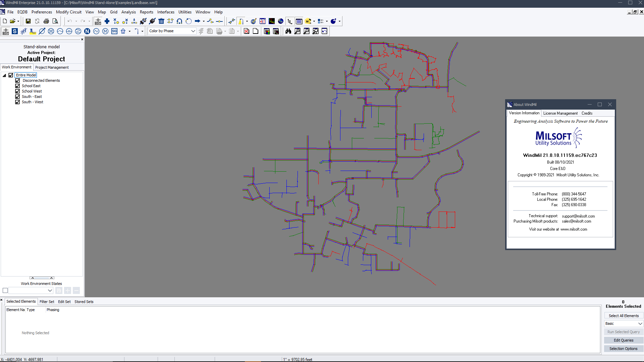Viewport: 644px width, 362px height.
Task: Switch to License Management tab in About WindMil
Action: (x=560, y=113)
